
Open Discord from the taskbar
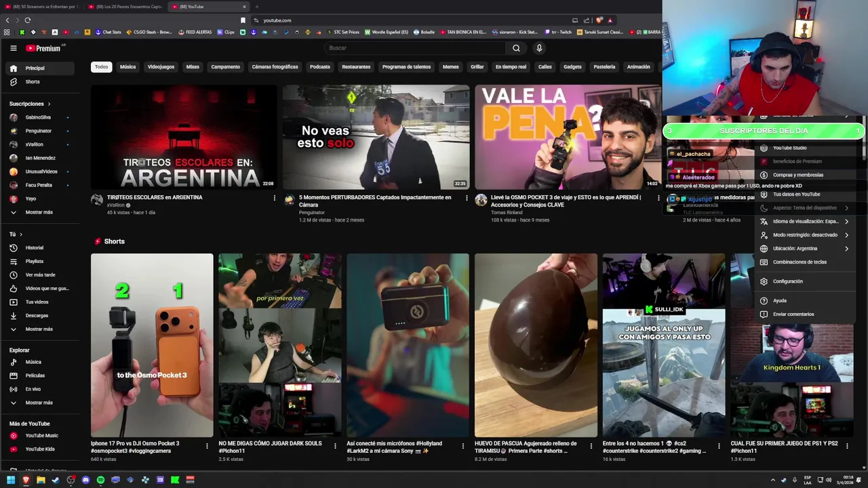click(85, 480)
